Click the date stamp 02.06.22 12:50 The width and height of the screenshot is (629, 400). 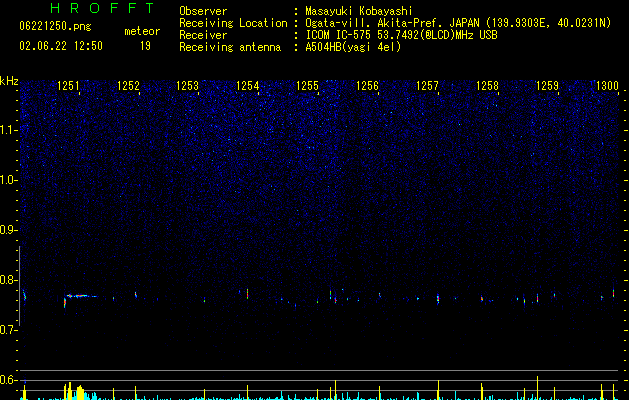point(61,46)
